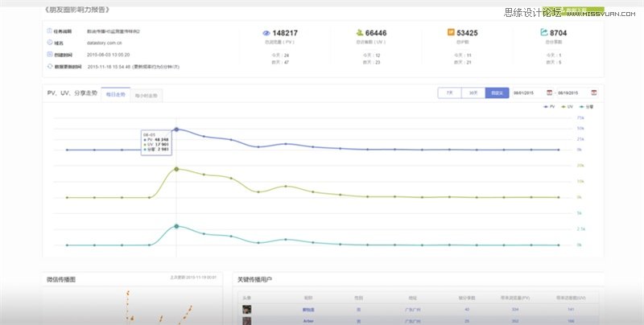Screen dimensions: 644x325
Task: Select the custom date range button
Action: [497, 93]
